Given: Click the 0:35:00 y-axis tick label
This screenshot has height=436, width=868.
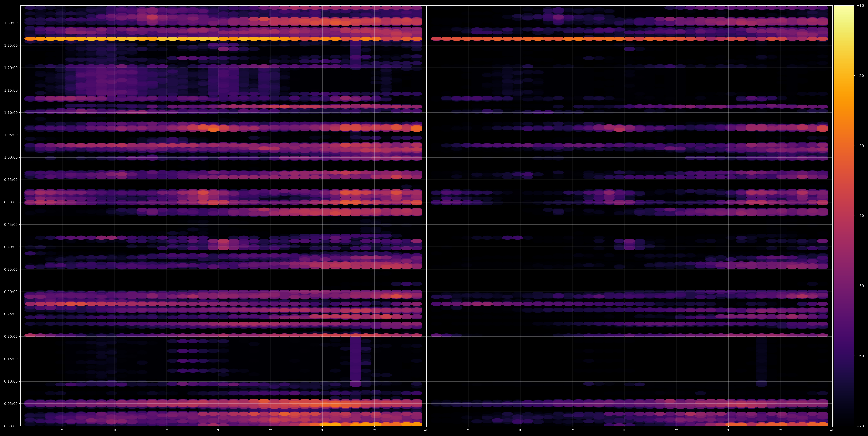Looking at the screenshot, I should pos(11,269).
